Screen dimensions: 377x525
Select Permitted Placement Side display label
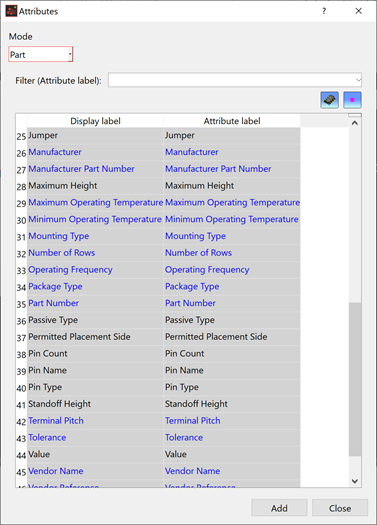click(95, 337)
